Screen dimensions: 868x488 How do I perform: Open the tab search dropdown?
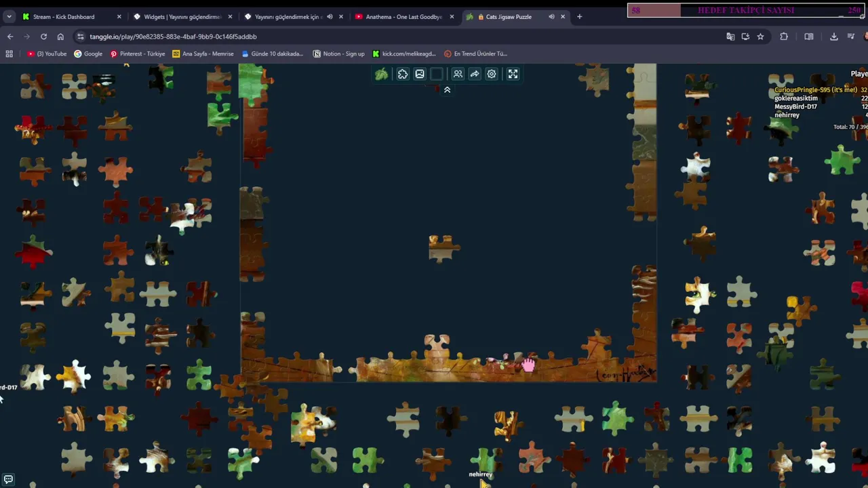[x=9, y=16]
